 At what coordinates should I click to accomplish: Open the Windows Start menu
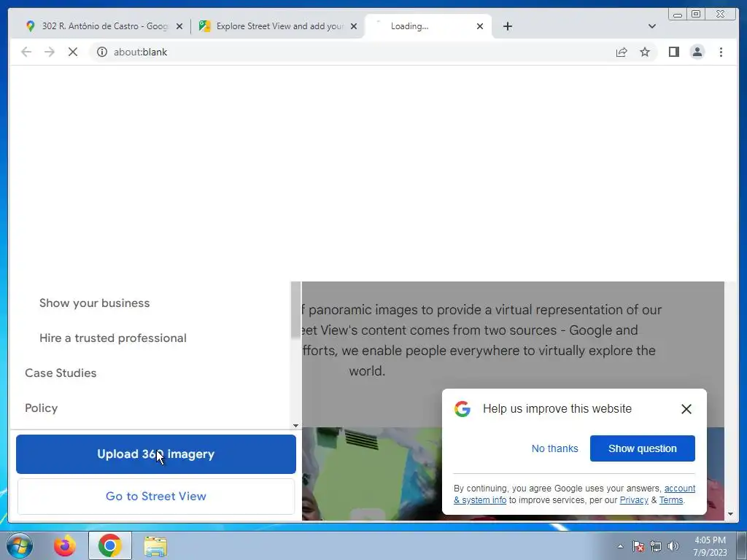[x=20, y=545]
